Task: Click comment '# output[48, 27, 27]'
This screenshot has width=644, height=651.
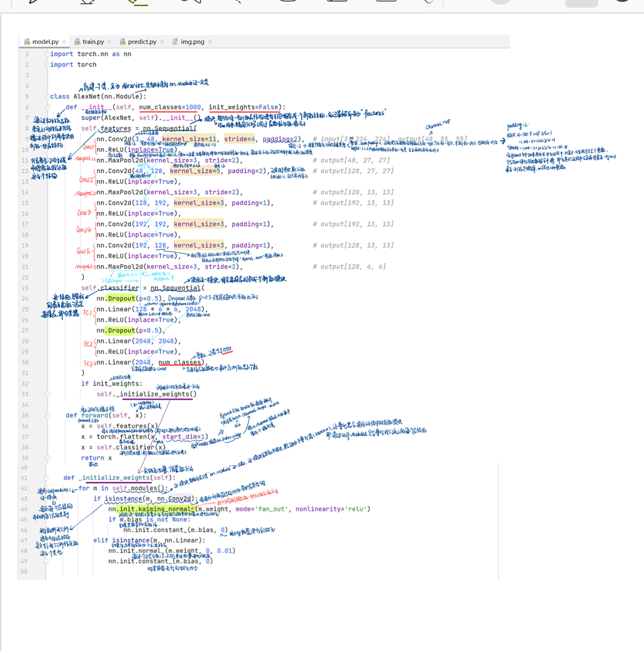Action: [x=351, y=160]
